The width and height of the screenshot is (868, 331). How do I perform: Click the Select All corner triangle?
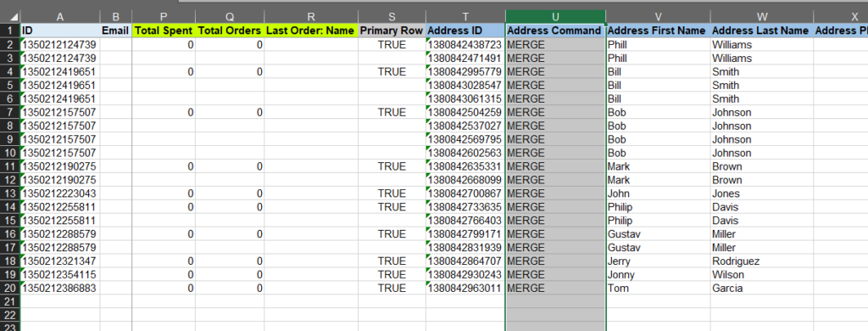click(10, 17)
